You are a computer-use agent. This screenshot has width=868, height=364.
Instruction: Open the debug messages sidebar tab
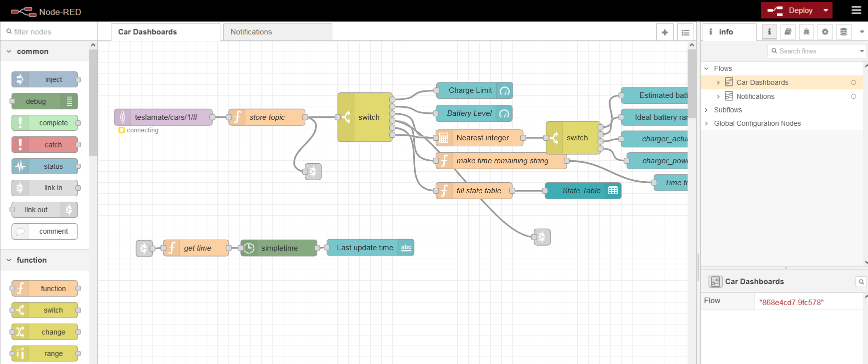point(807,32)
